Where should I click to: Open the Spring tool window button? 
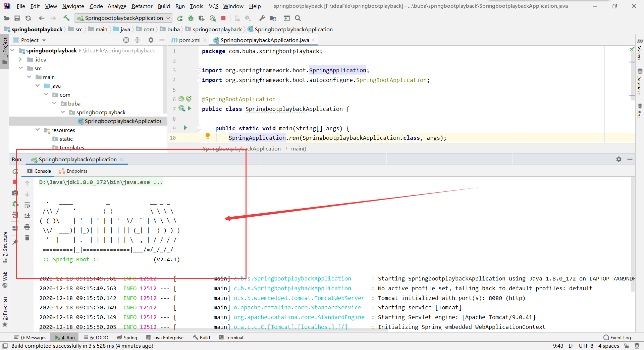pyautogui.click(x=127, y=338)
